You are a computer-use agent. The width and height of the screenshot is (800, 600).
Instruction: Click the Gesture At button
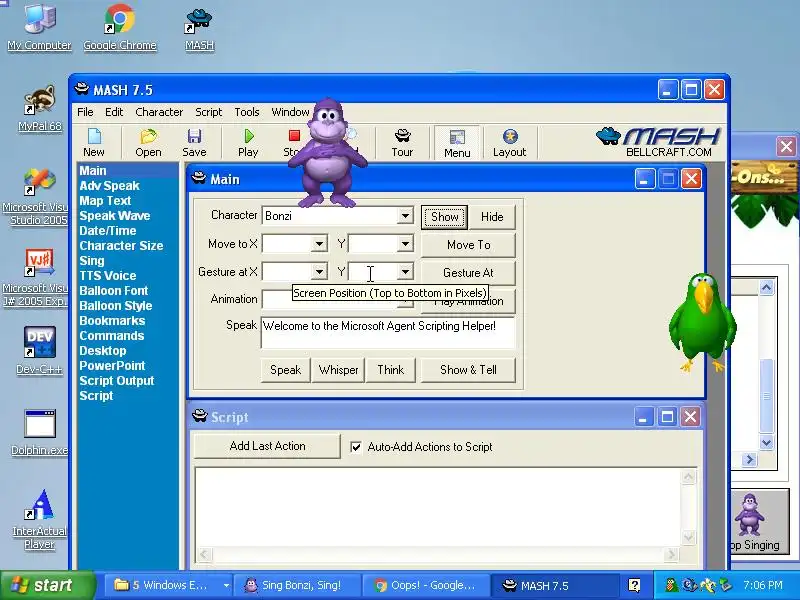pyautogui.click(x=468, y=273)
